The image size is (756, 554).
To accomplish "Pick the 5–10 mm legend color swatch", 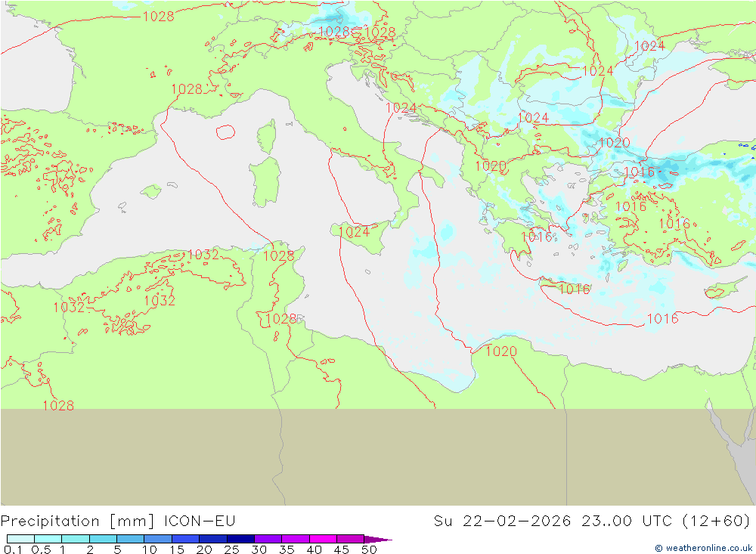I will [131, 539].
